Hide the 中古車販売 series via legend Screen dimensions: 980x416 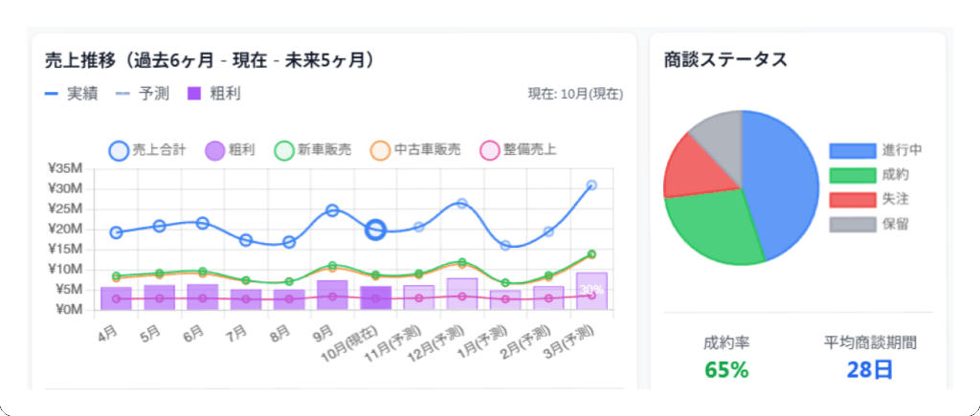tap(379, 150)
